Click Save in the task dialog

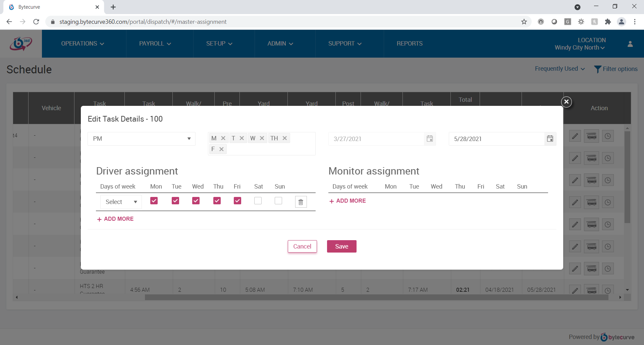342,247
